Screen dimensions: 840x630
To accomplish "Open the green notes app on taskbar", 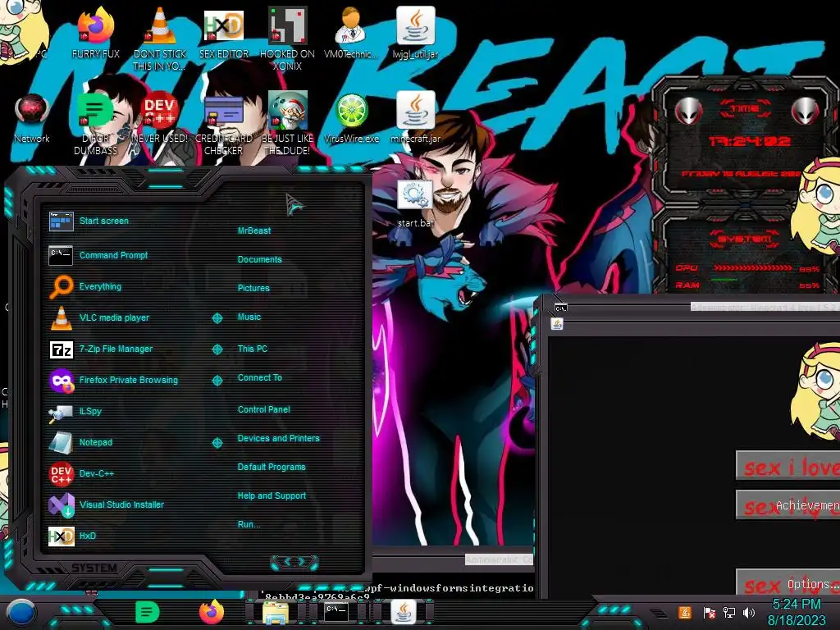I will pos(148,612).
